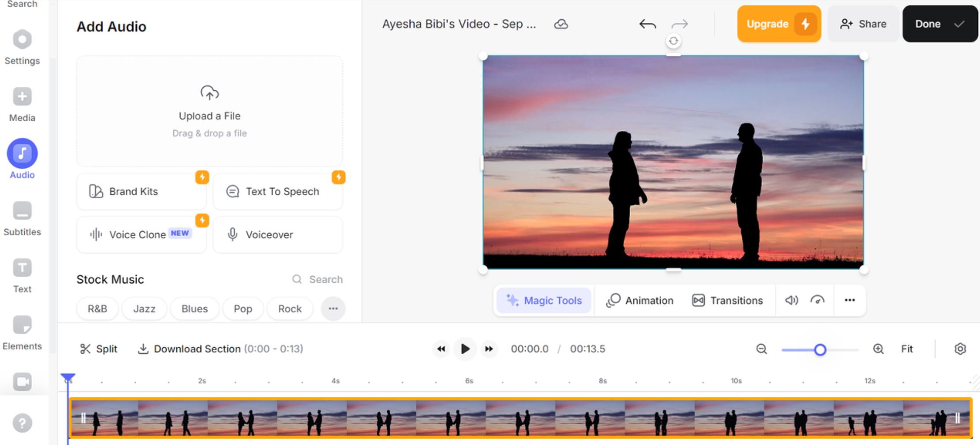980x445 pixels.
Task: Click the Done button
Action: click(x=939, y=24)
